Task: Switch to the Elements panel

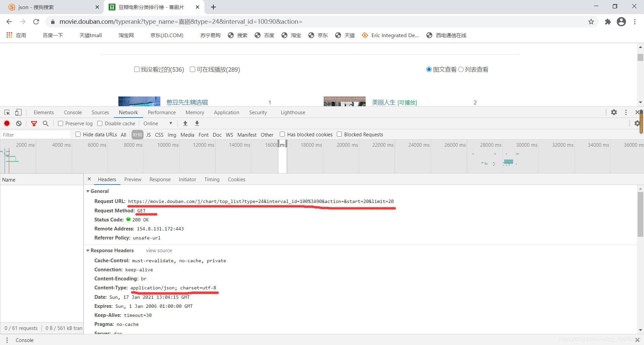Action: [x=44, y=113]
